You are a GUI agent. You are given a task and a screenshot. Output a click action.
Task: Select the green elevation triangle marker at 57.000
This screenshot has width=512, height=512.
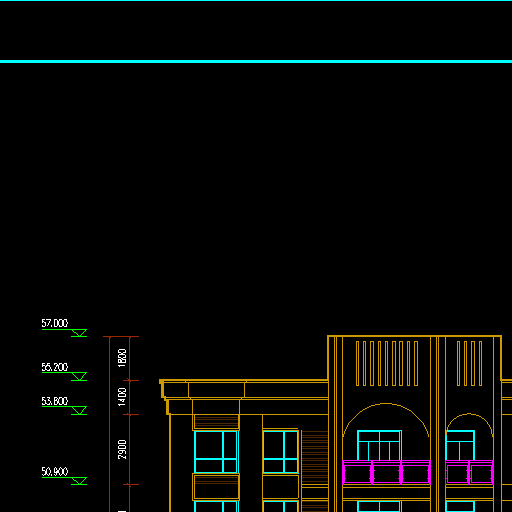pyautogui.click(x=79, y=333)
